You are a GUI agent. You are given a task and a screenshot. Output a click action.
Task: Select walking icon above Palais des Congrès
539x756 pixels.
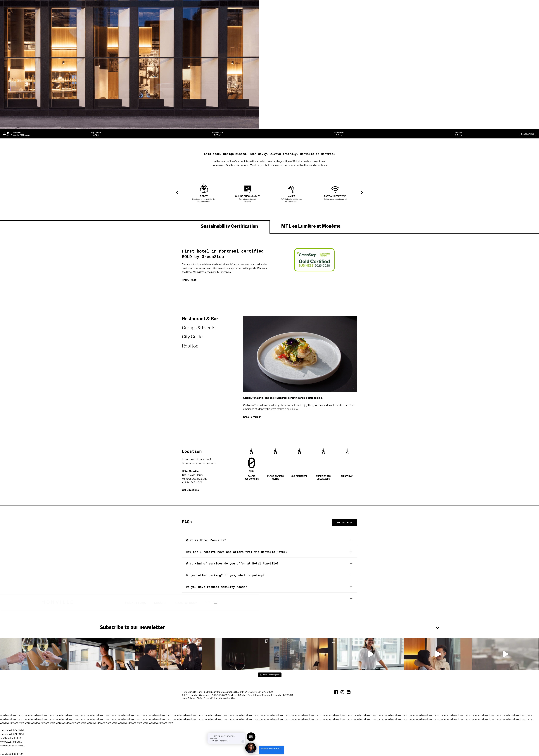[252, 451]
